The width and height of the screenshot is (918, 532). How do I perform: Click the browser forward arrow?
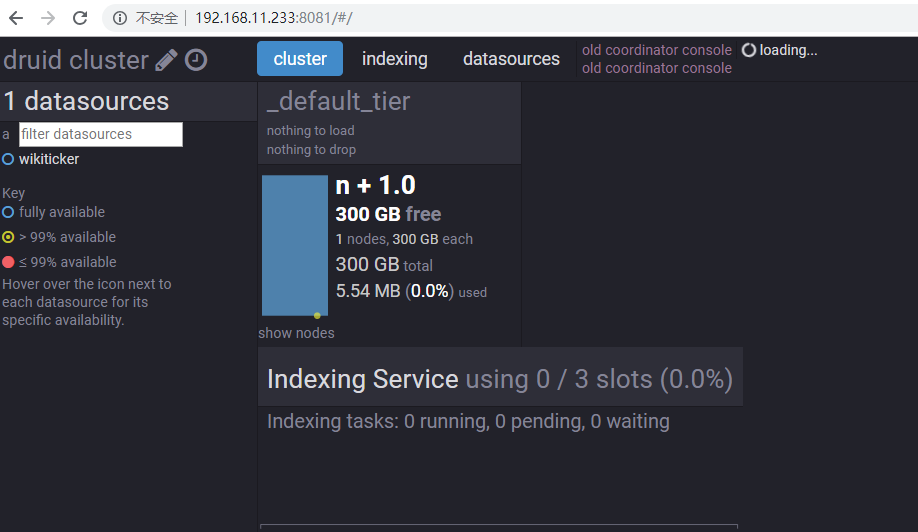pyautogui.click(x=48, y=18)
